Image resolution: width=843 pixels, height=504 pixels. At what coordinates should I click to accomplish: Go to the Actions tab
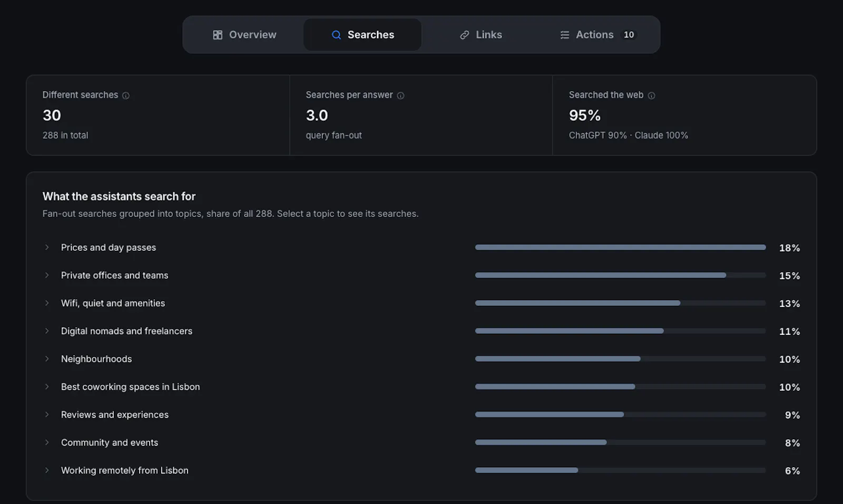click(x=599, y=35)
